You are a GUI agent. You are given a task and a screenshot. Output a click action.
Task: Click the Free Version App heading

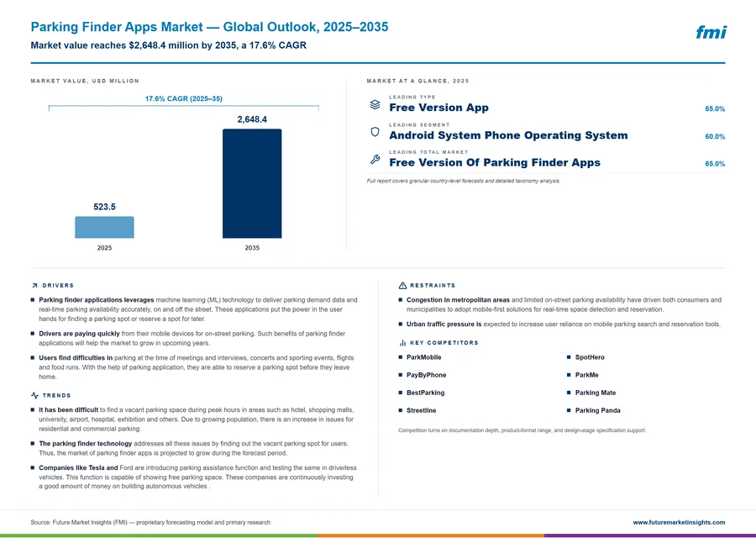pos(438,108)
